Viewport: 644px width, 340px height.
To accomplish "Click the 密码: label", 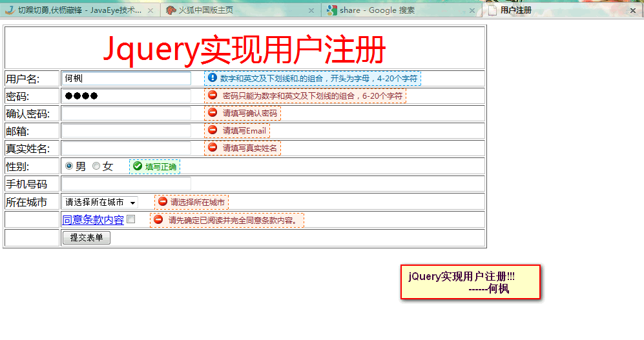I will tap(17, 96).
